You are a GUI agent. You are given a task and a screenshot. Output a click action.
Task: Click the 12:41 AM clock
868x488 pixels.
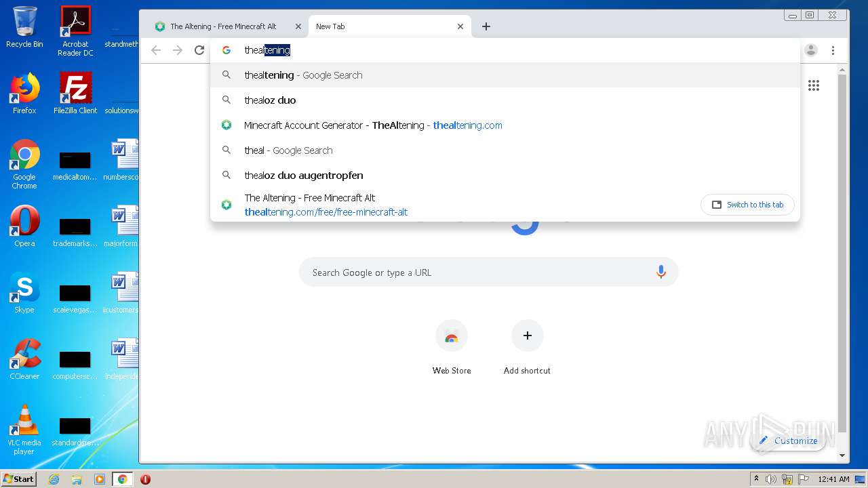(833, 479)
